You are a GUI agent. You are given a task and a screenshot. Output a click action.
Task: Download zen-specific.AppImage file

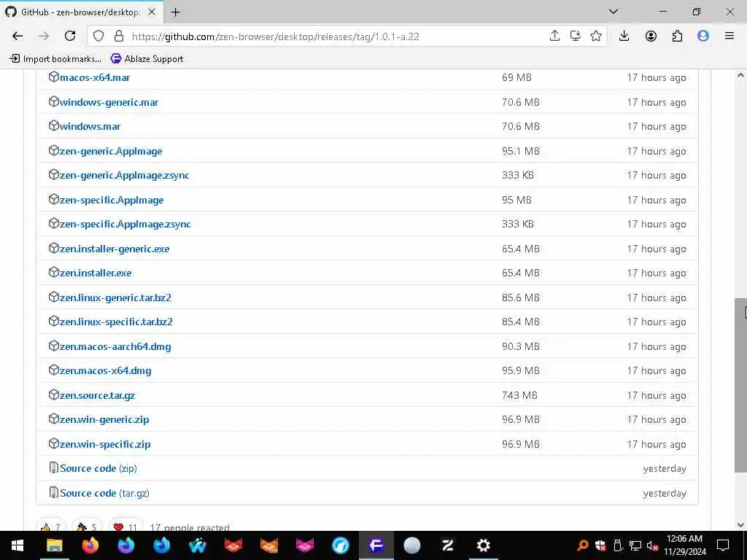[112, 201]
